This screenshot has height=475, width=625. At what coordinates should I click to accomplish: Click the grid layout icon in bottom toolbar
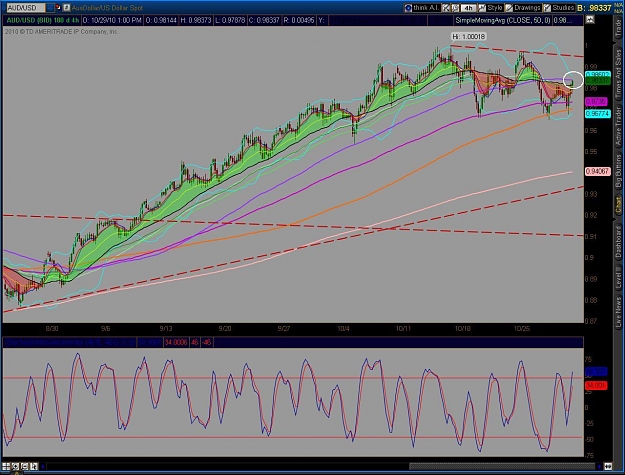click(6, 466)
